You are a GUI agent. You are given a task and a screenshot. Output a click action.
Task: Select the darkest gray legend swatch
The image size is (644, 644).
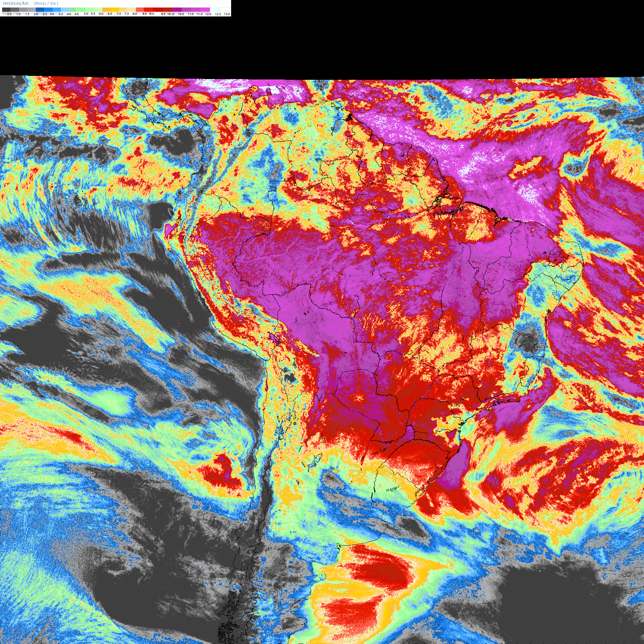pyautogui.click(x=6, y=10)
